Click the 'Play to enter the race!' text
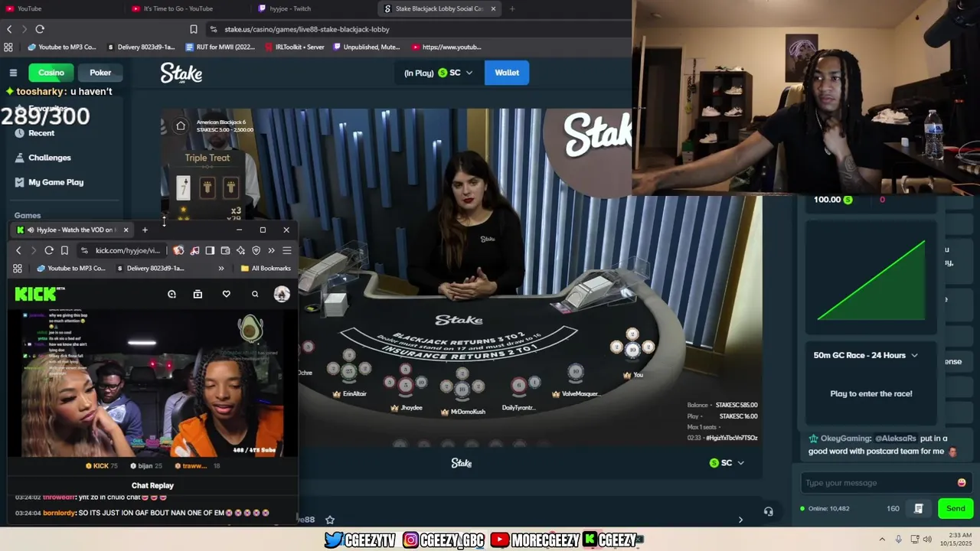The height and width of the screenshot is (551, 980). coord(871,393)
